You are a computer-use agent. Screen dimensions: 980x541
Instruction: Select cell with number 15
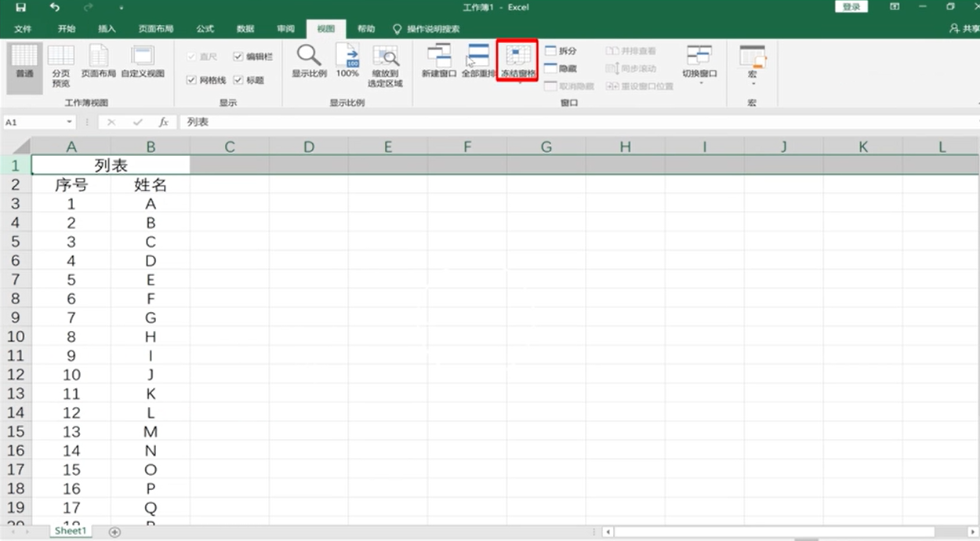(x=71, y=470)
